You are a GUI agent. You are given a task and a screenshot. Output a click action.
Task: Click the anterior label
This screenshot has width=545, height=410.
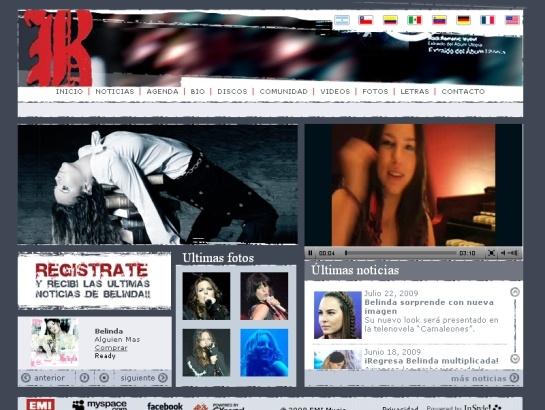click(x=49, y=378)
